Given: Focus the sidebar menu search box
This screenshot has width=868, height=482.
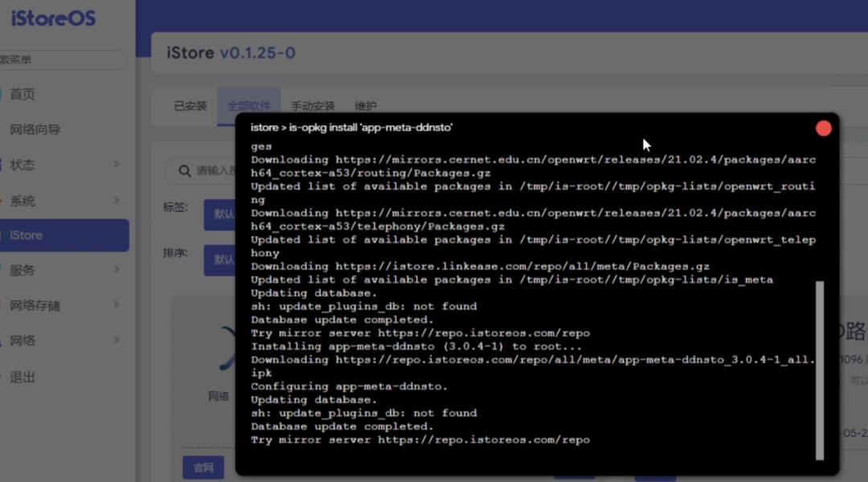Looking at the screenshot, I should coord(63,59).
